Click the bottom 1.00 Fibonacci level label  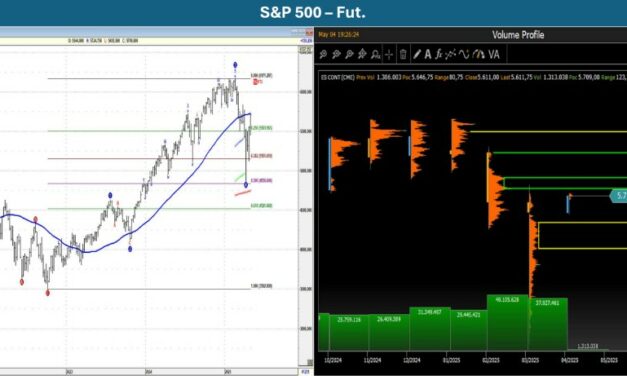pyautogui.click(x=262, y=286)
